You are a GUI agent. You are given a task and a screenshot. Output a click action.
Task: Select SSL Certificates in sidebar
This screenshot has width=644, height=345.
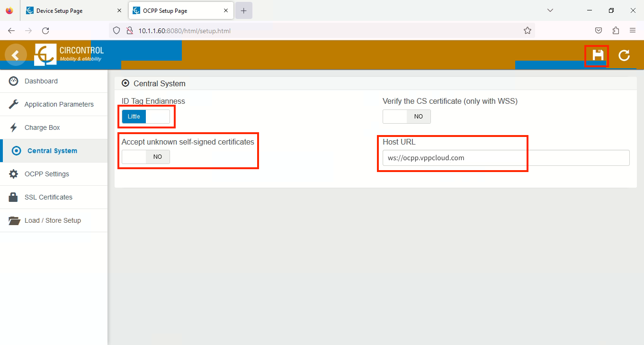(48, 197)
